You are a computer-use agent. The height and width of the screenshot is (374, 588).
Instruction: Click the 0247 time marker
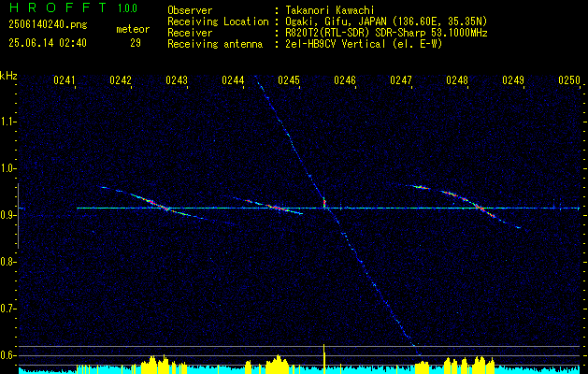point(401,80)
